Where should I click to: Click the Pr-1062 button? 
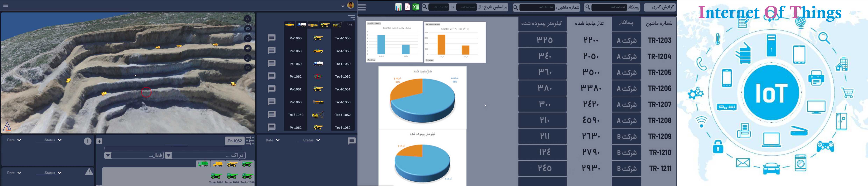click(x=235, y=141)
